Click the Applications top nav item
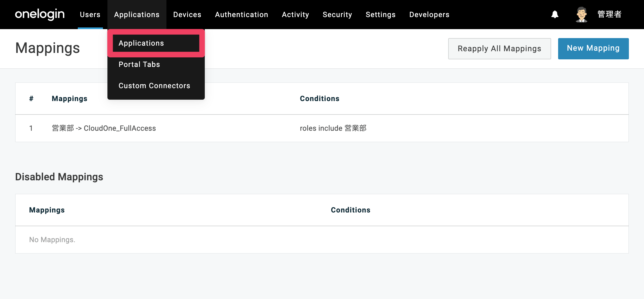The width and height of the screenshot is (644, 299). [137, 15]
